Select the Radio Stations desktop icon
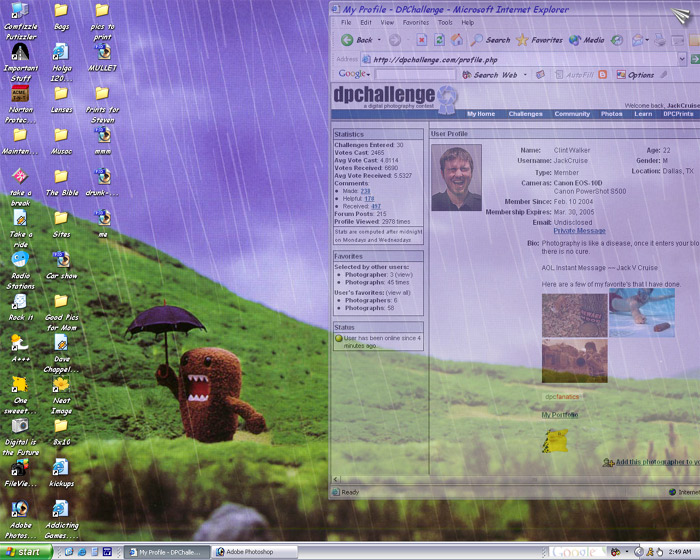This screenshot has height=560, width=700. (x=20, y=271)
